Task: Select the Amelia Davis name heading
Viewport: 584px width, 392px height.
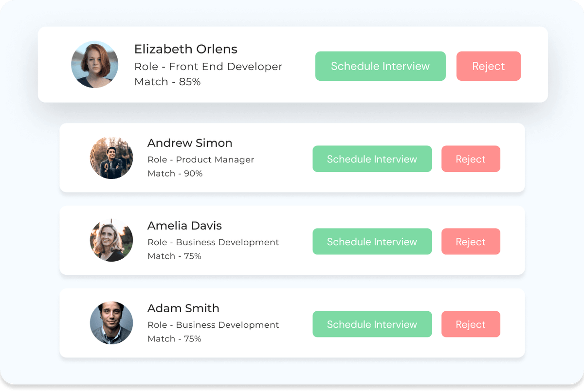Action: pyautogui.click(x=184, y=226)
